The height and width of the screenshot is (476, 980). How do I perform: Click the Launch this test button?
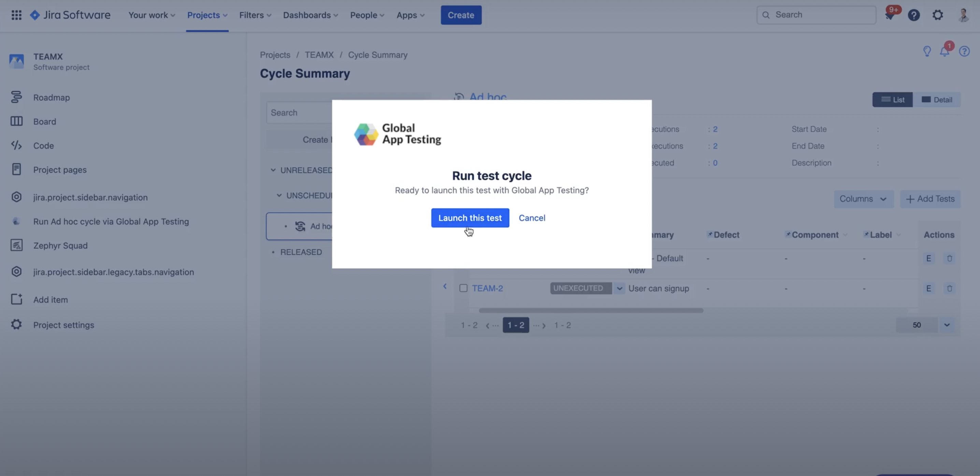tap(470, 218)
